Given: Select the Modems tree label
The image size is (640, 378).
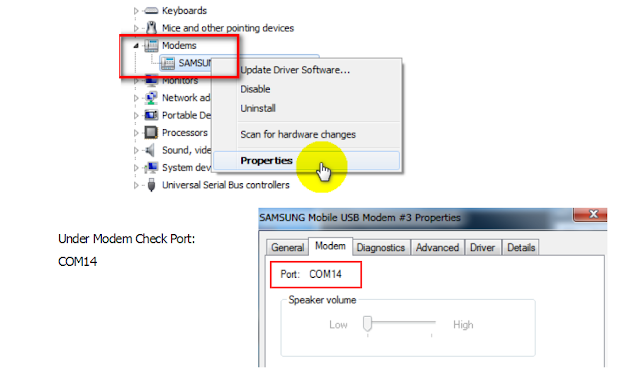Looking at the screenshot, I should [x=179, y=45].
